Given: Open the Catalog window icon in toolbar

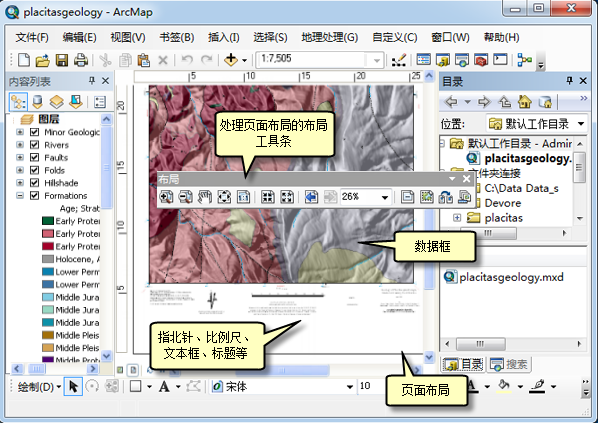Looking at the screenshot, I should click(443, 60).
